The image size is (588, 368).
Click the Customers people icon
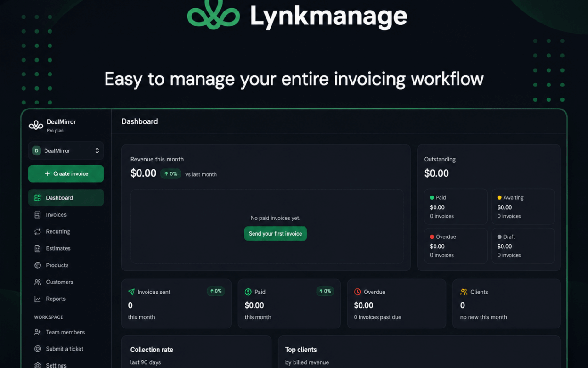pyautogui.click(x=38, y=282)
